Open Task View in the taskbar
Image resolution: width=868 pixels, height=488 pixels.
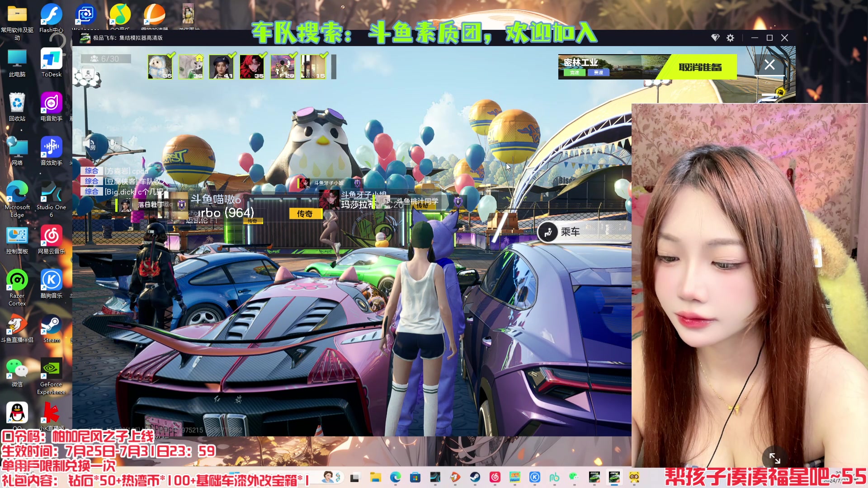coord(355,477)
